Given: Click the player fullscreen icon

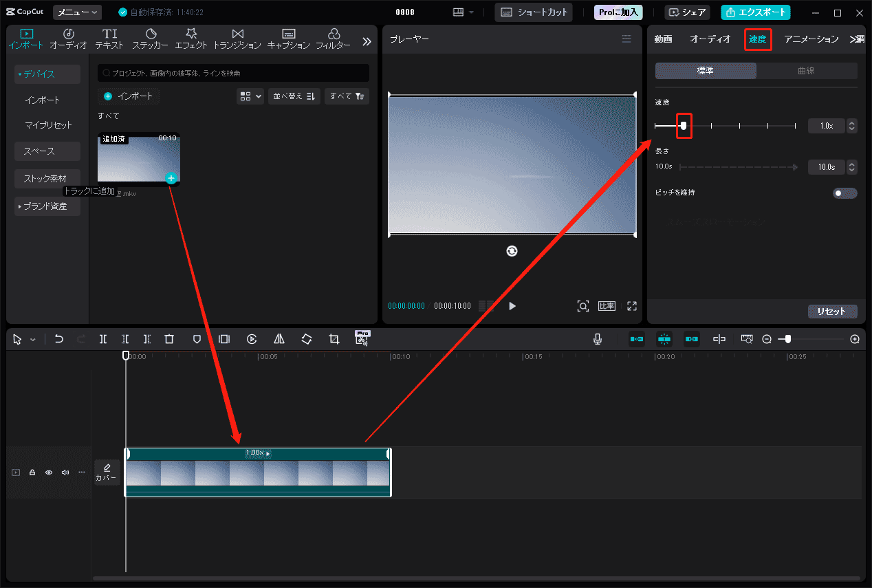Looking at the screenshot, I should [632, 306].
